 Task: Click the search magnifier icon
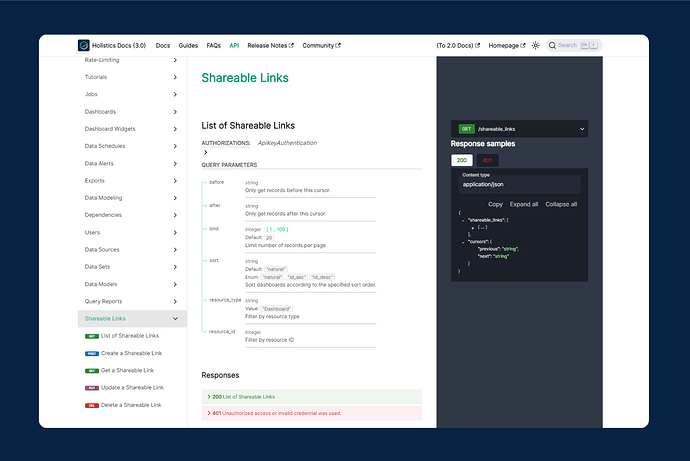552,45
